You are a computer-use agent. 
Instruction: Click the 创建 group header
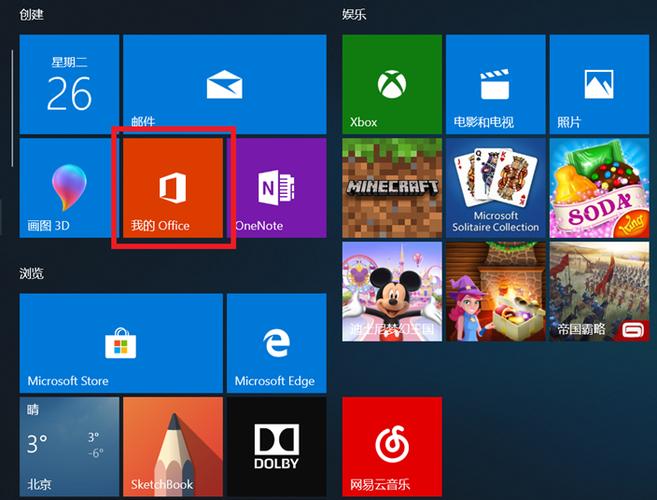(x=31, y=15)
